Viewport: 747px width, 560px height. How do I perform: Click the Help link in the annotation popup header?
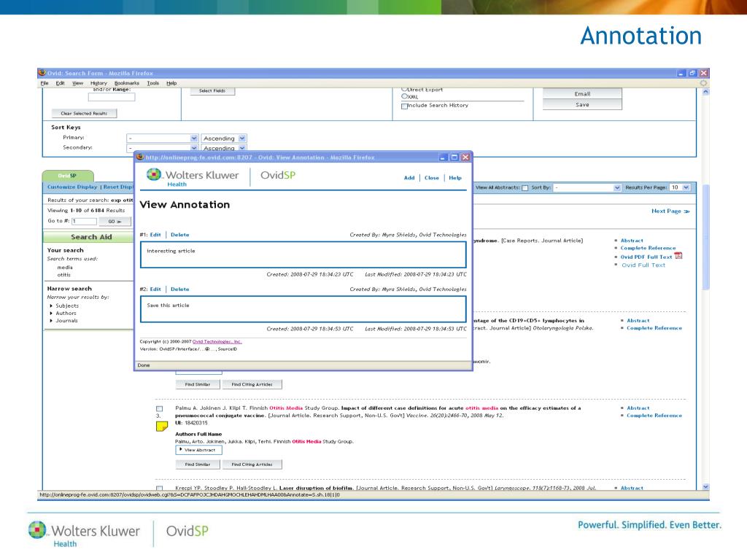pos(455,178)
